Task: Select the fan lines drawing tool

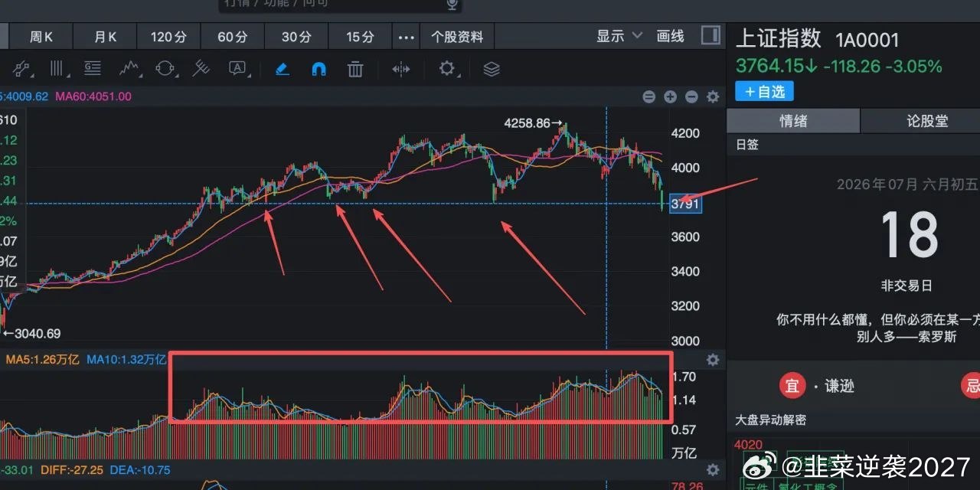Action: click(x=201, y=69)
